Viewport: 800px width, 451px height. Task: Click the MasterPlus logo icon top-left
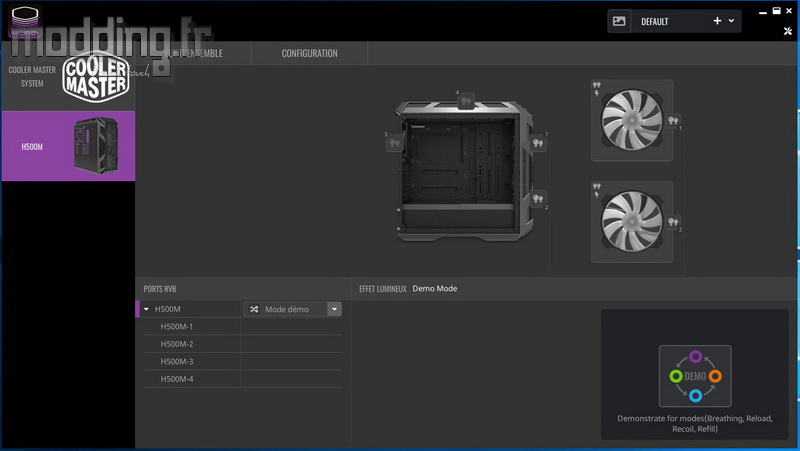coord(25,22)
